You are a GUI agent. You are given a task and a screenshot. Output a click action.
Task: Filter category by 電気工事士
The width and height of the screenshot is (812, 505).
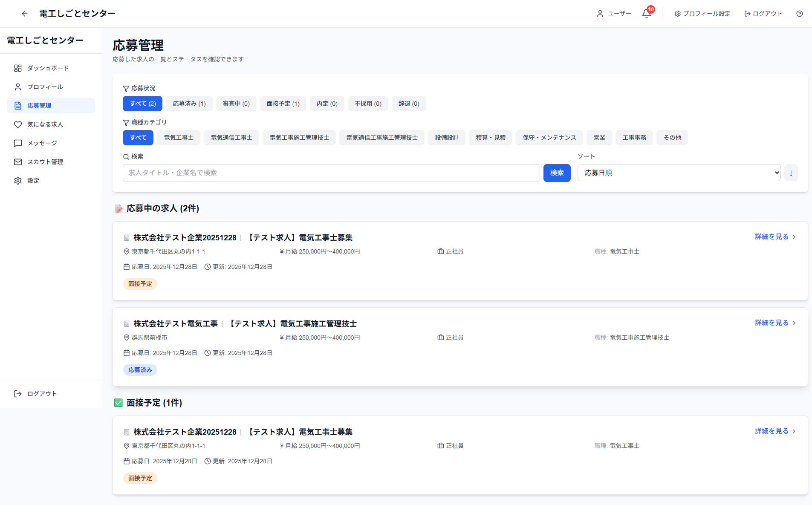179,138
